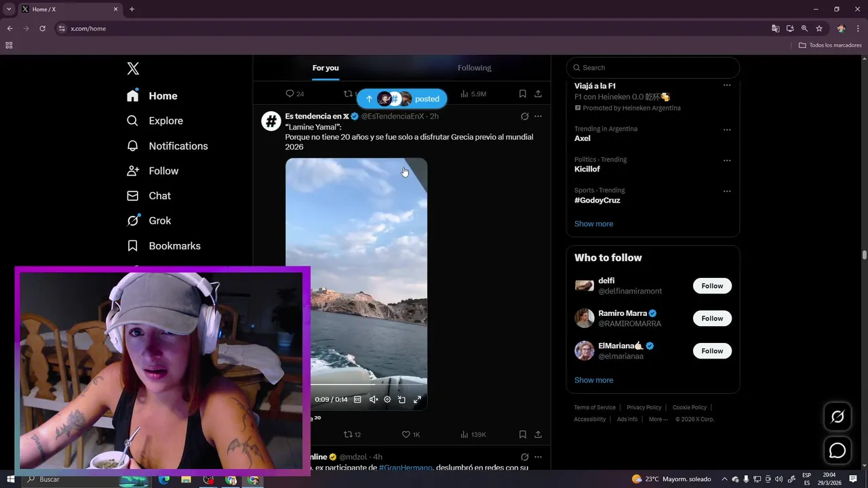View analytics of post with 139K views
Viewport: 868px width, 488px height.
tap(473, 434)
